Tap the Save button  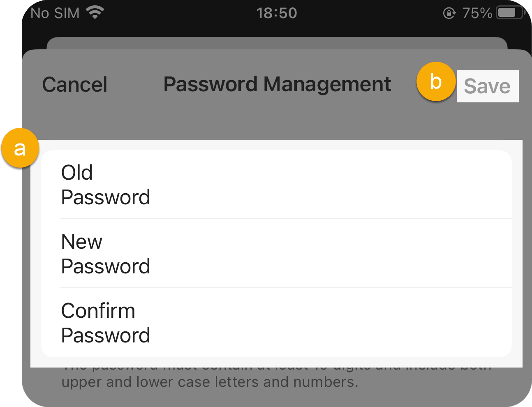(487, 86)
